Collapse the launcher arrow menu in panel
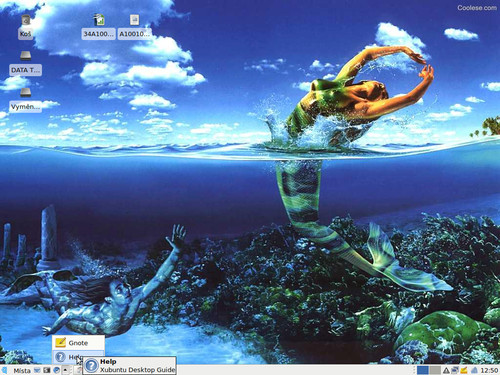This screenshot has width=500, height=375. (65, 370)
